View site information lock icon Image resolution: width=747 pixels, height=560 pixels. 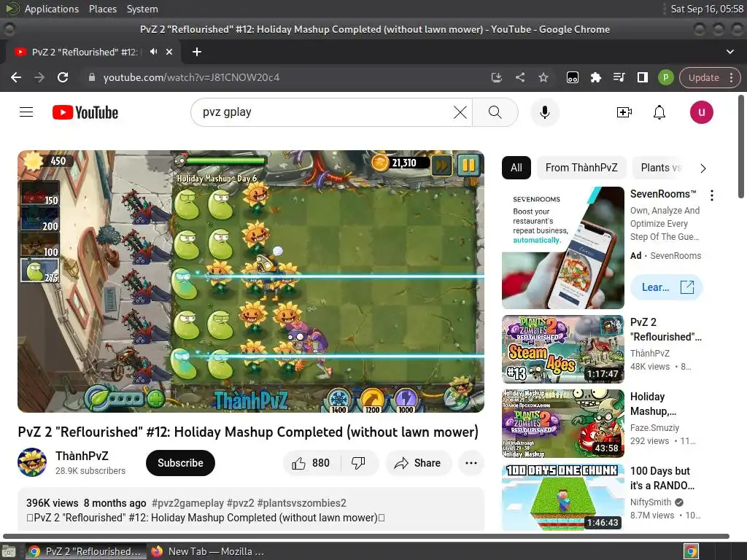click(92, 77)
